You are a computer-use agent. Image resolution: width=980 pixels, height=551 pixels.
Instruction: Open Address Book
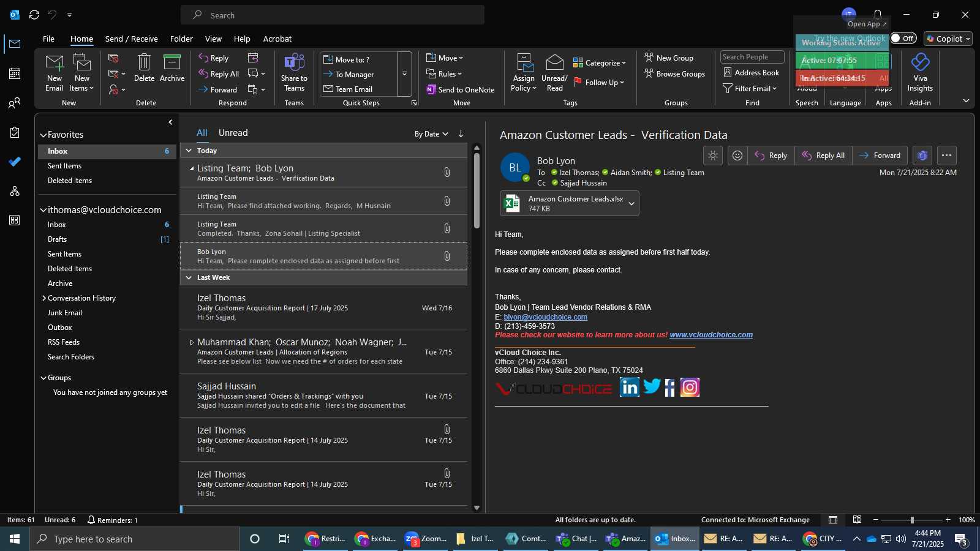[751, 72]
